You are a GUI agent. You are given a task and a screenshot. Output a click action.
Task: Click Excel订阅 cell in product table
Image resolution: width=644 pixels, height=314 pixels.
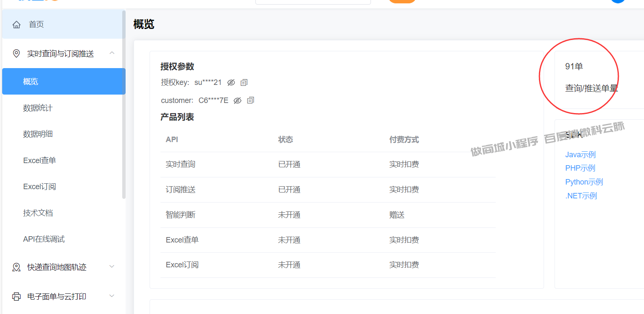tap(182, 265)
